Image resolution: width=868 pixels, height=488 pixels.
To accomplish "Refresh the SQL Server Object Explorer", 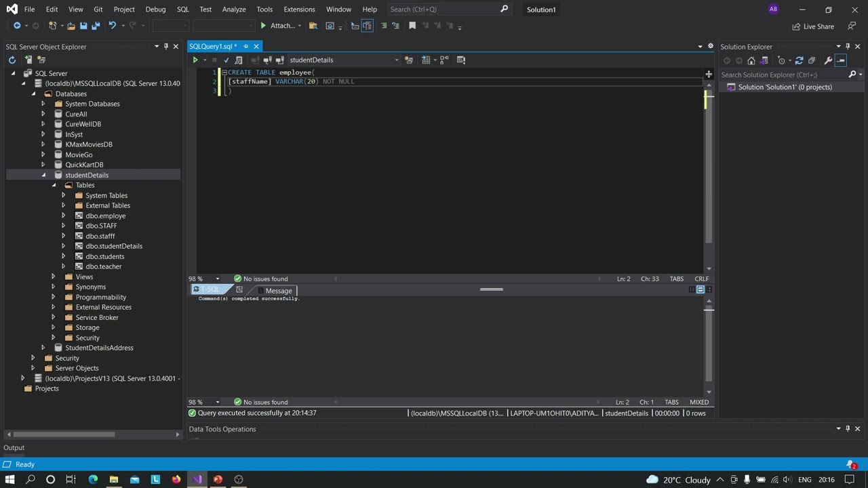I will point(12,60).
